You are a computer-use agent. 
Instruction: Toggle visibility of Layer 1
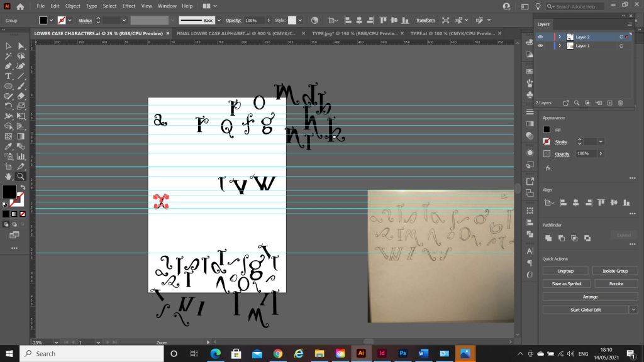[x=540, y=46]
